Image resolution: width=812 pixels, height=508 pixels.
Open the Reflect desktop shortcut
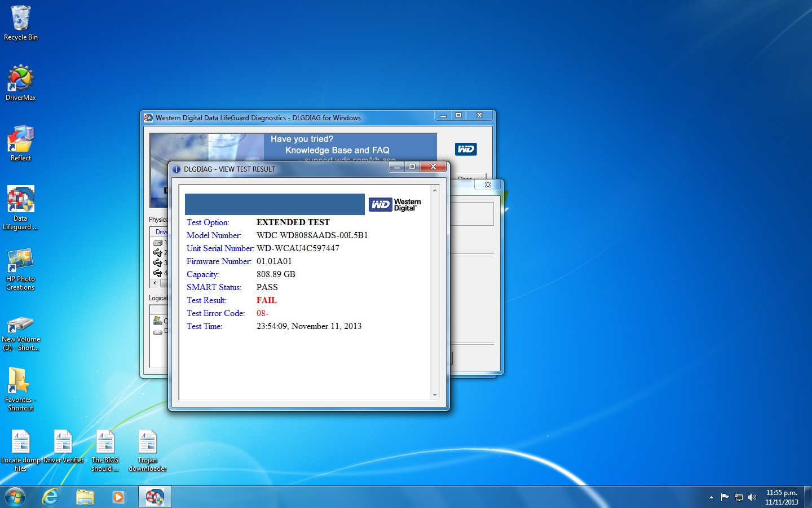21,143
